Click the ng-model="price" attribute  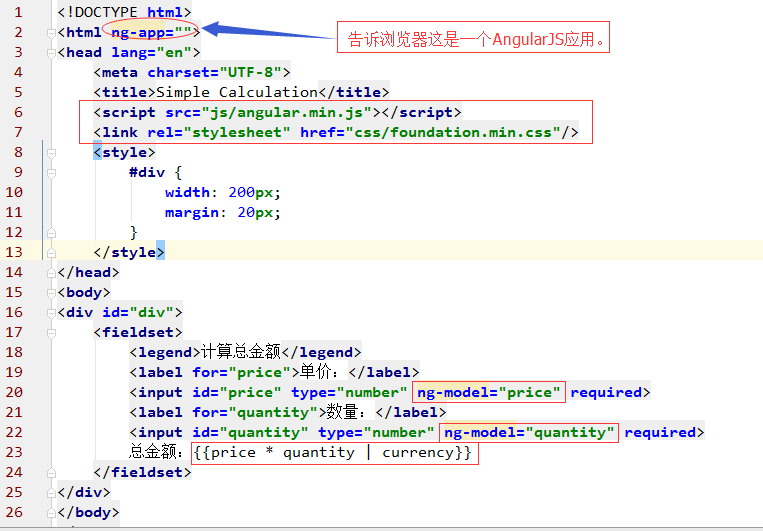[489, 392]
